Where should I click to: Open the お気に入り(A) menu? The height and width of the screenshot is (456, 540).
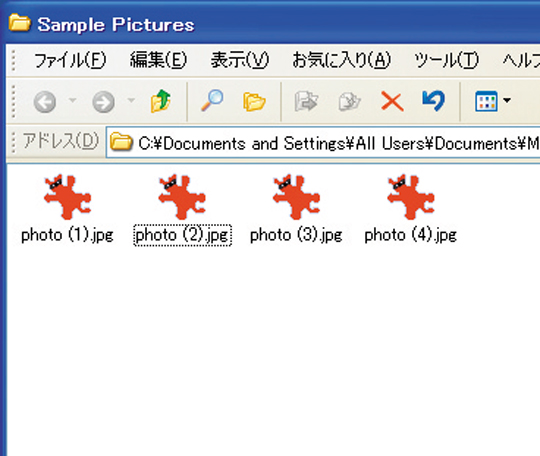point(341,60)
